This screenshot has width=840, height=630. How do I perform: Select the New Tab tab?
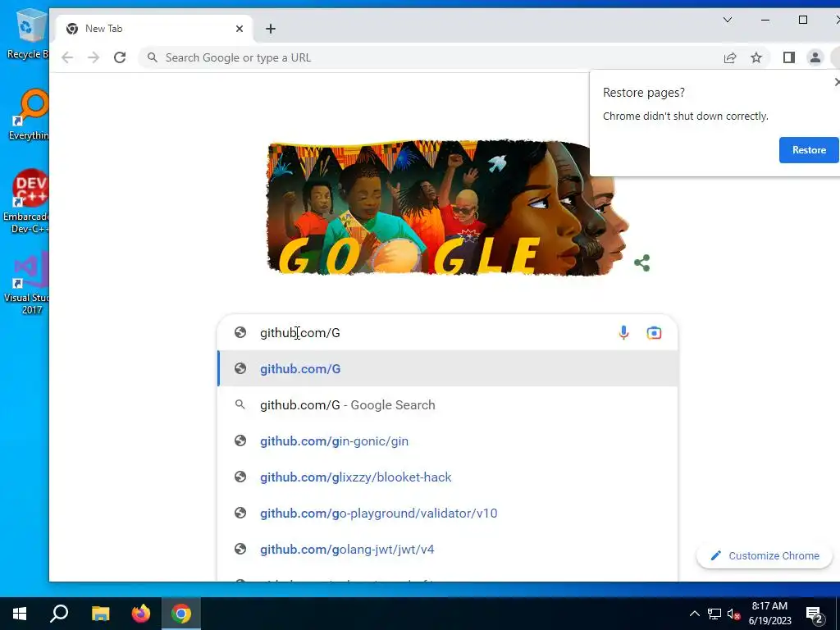153,29
